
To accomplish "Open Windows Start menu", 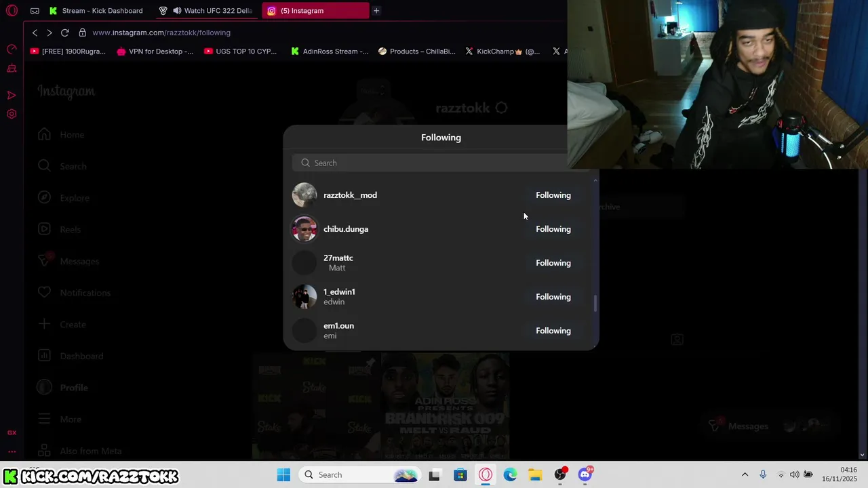I will point(283,474).
